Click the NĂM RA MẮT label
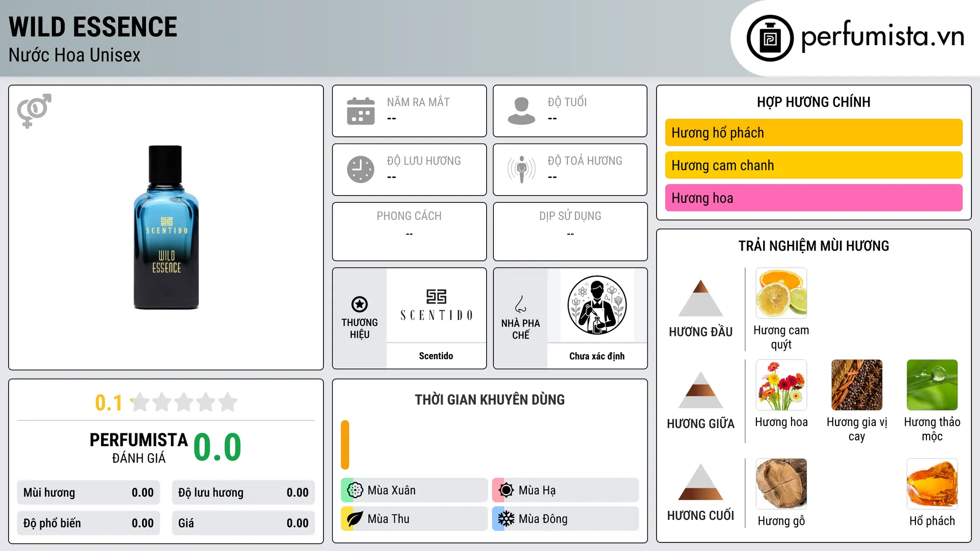The image size is (980, 551). click(418, 102)
